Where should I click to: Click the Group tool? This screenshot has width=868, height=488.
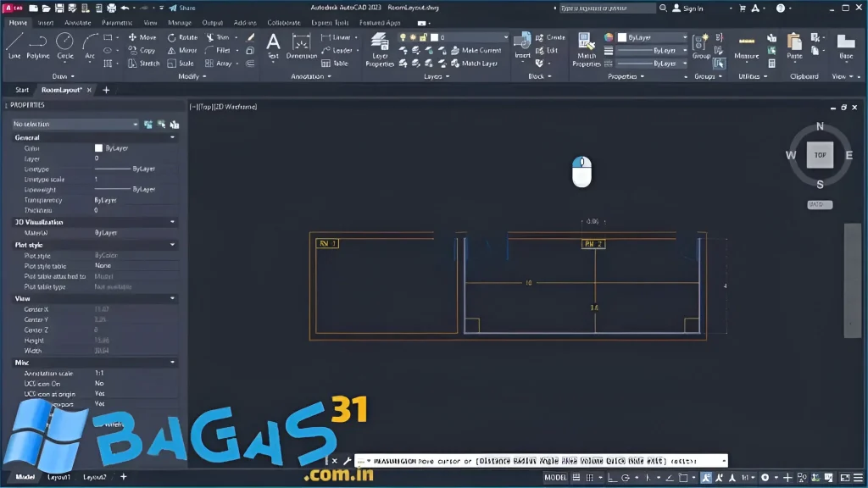tap(701, 46)
